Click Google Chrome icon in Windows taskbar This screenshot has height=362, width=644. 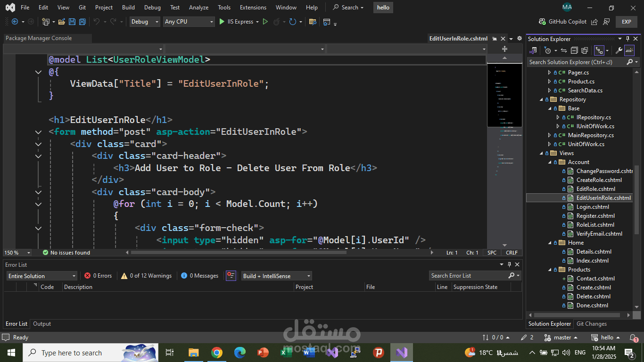point(216,353)
